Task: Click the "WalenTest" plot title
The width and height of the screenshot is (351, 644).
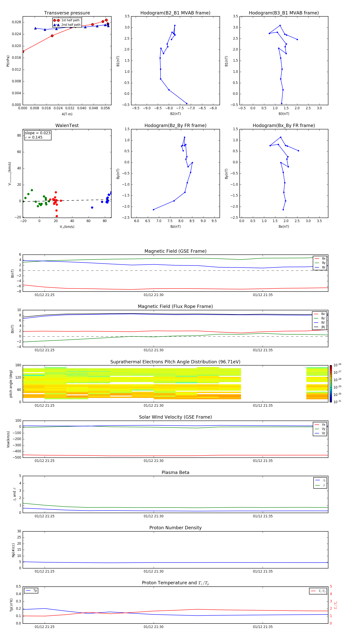Action: coord(67,125)
